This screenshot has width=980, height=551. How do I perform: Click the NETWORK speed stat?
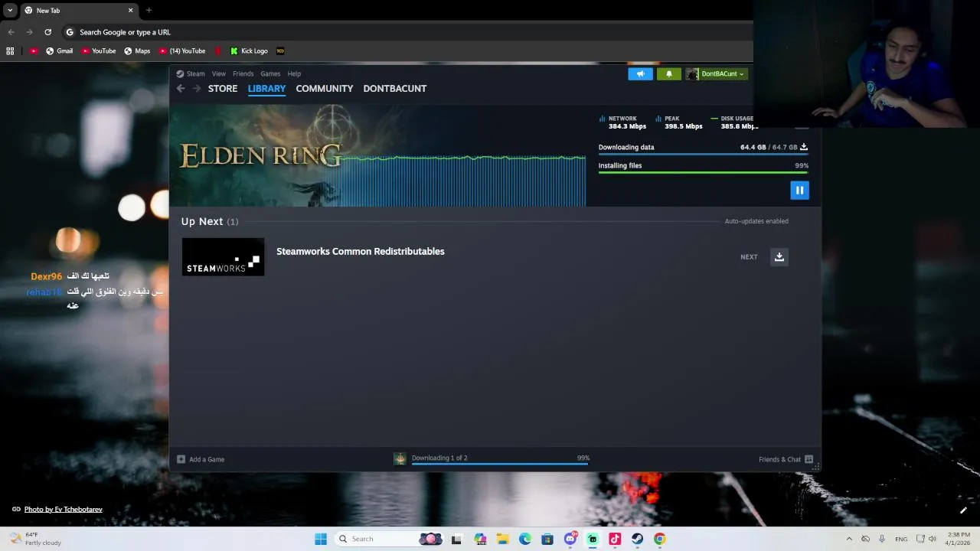623,122
